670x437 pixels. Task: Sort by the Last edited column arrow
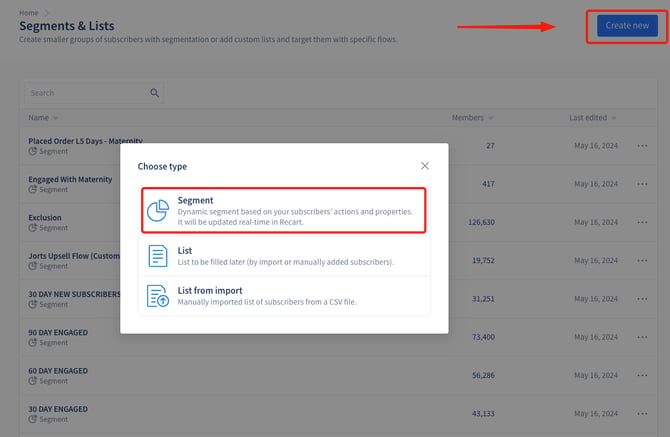[x=614, y=118]
